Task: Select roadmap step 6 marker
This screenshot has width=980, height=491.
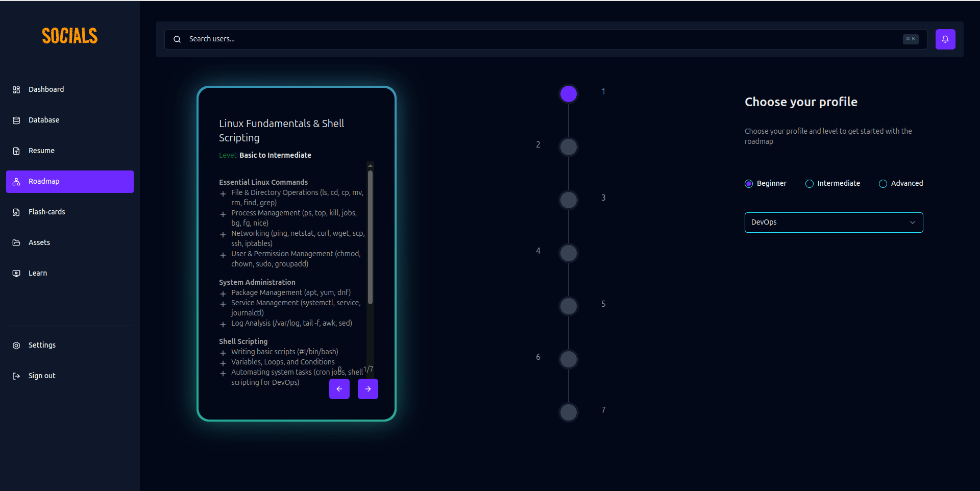Action: (x=569, y=359)
